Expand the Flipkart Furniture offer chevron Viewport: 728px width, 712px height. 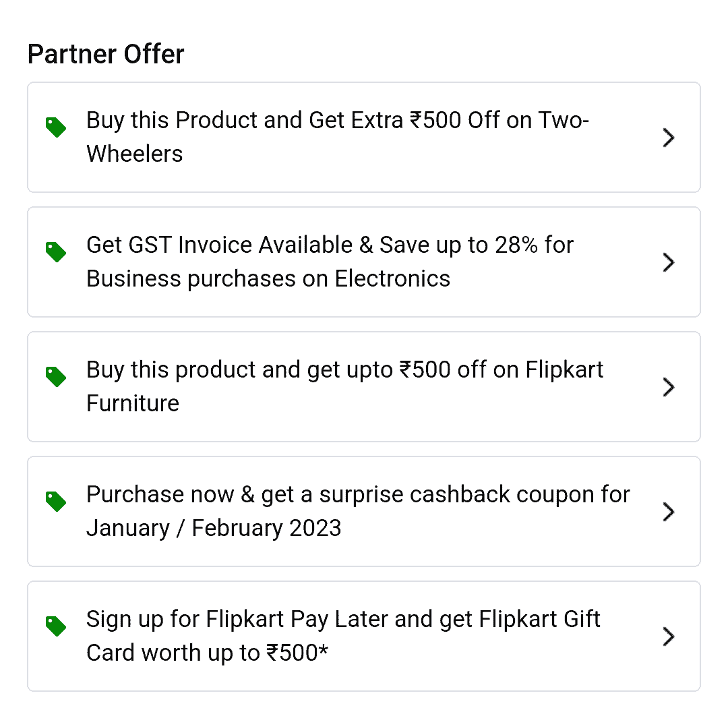coord(668,387)
